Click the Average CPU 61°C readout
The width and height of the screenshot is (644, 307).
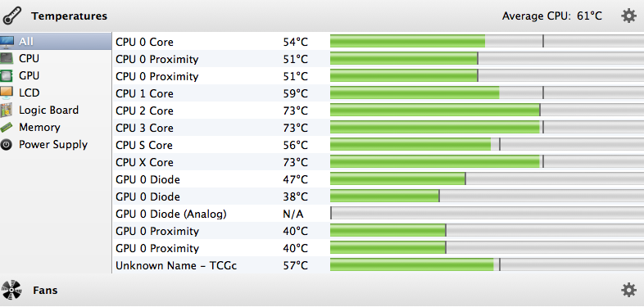[552, 16]
